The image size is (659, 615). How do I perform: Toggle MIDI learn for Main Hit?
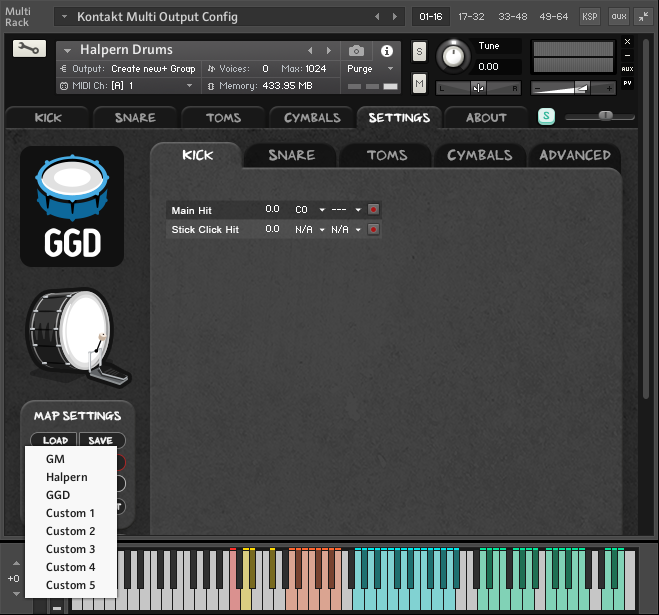point(373,210)
